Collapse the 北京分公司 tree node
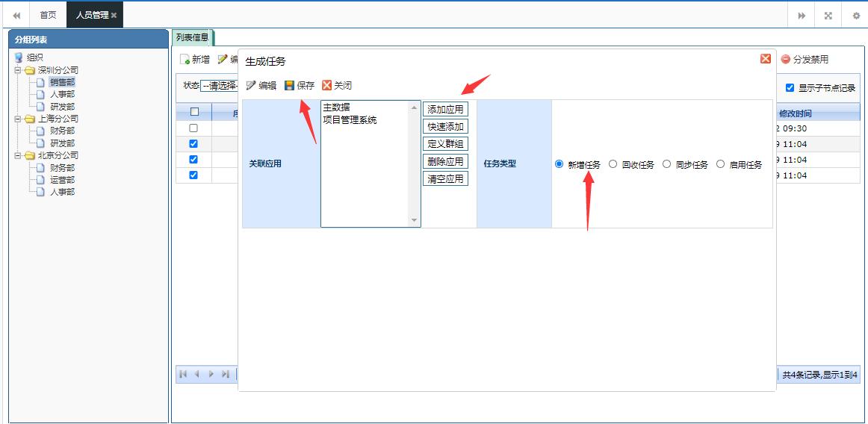 tap(17, 155)
